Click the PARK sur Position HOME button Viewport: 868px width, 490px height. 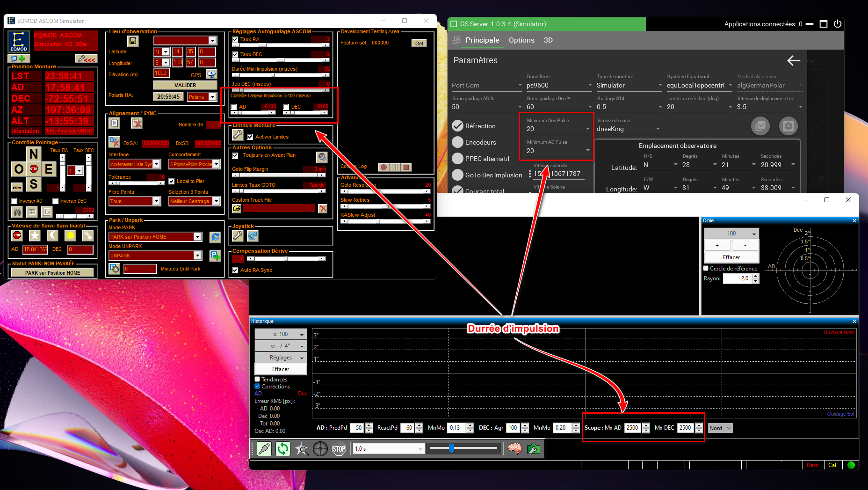pyautogui.click(x=52, y=273)
